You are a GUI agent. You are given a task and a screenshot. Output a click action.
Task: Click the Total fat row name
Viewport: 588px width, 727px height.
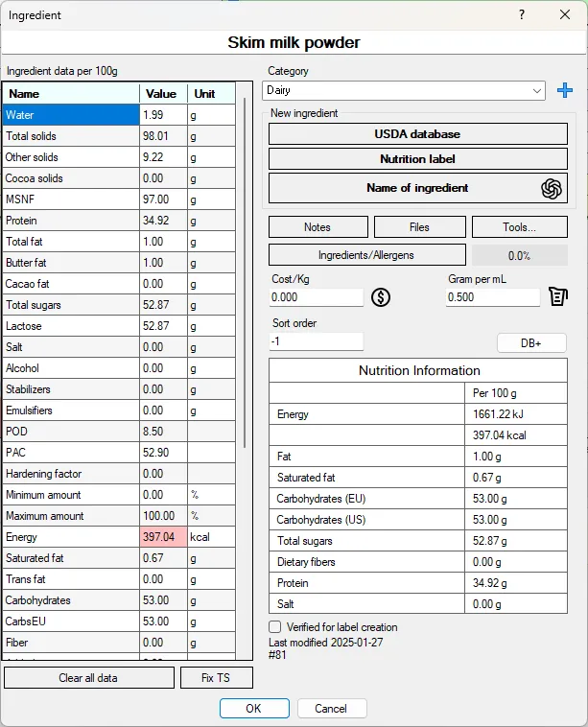[x=71, y=242]
